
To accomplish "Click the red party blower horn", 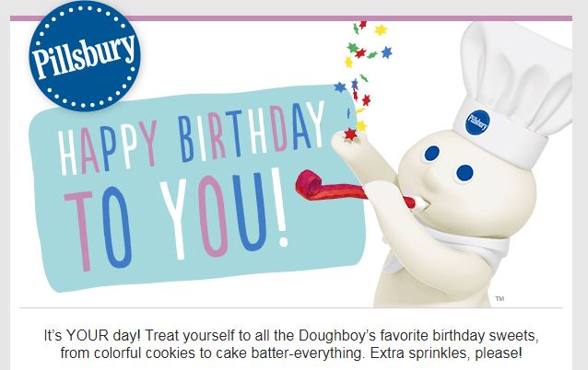I will 359,191.
